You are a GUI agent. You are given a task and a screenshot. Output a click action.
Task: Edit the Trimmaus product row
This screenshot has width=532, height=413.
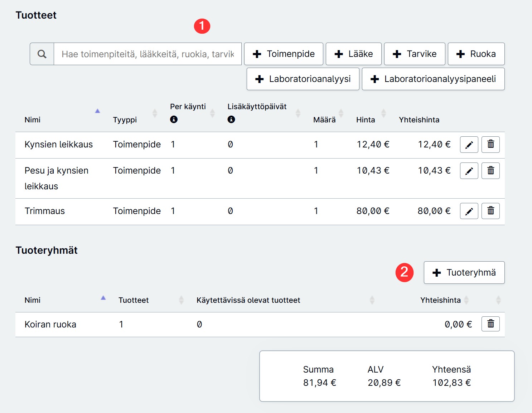click(x=469, y=211)
